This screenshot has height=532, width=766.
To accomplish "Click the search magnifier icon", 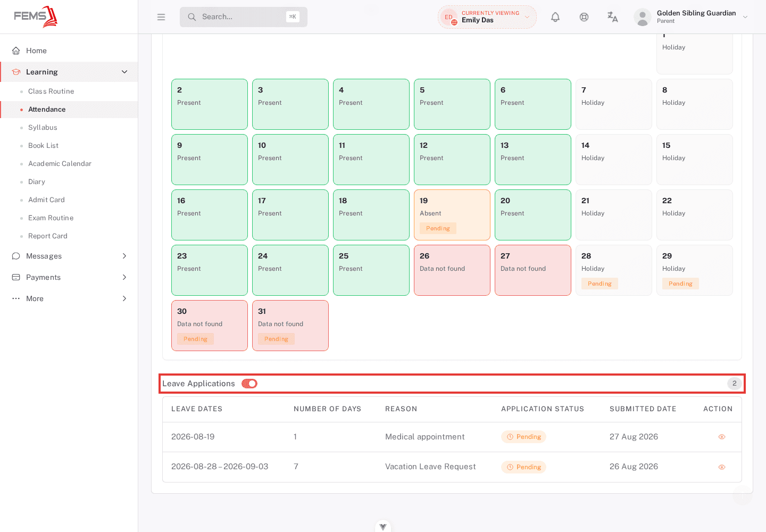I will 192,17.
